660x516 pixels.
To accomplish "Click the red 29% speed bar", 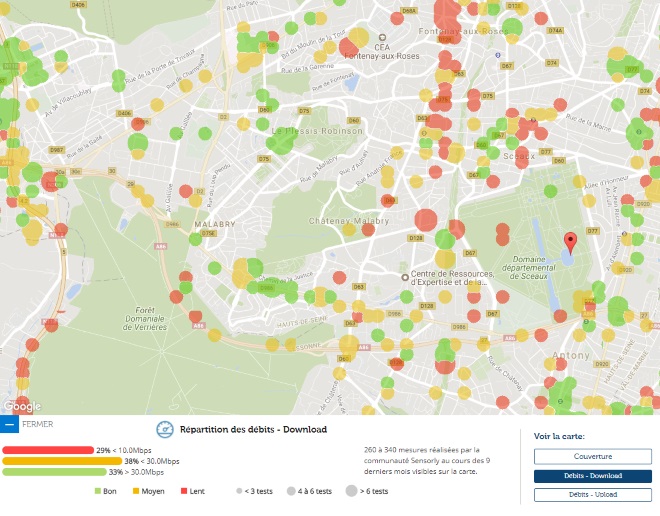I will tap(50, 450).
